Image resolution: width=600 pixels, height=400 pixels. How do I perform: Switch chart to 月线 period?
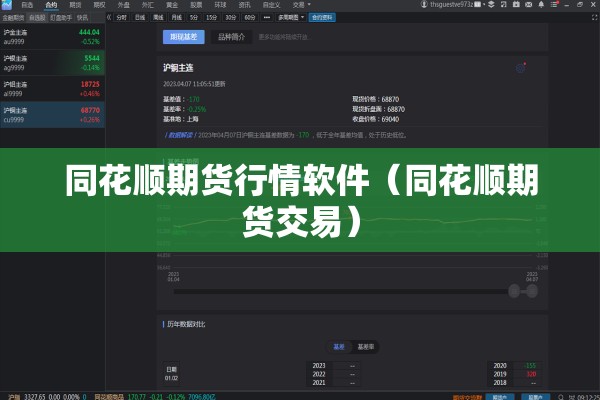[x=176, y=18]
